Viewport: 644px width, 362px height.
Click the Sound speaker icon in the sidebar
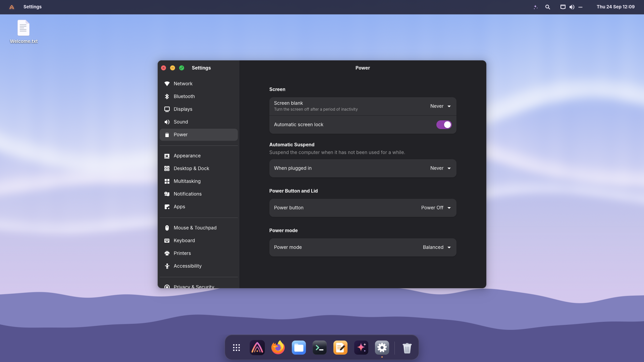[167, 122]
